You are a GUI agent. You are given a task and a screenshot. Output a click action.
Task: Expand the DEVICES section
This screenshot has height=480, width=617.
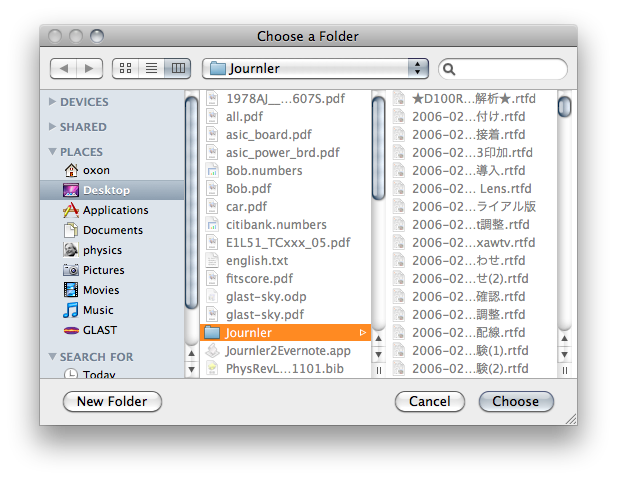coord(52,102)
